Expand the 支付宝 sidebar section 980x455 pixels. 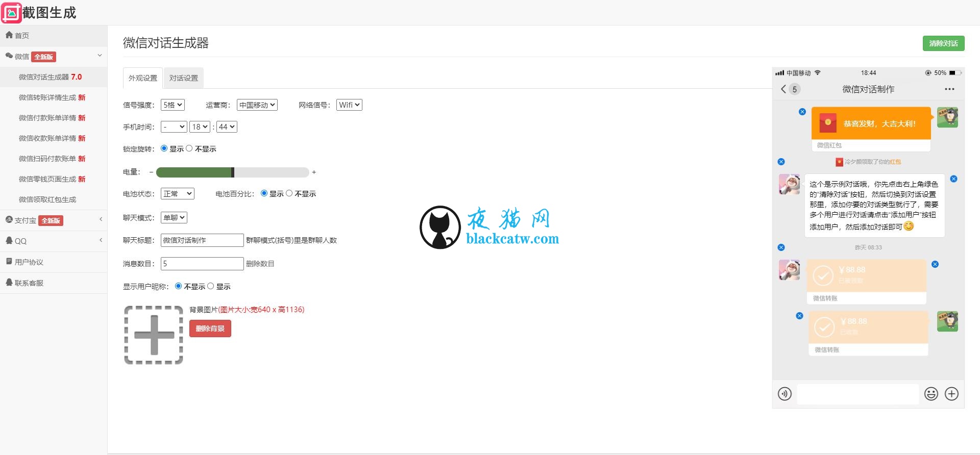(54, 220)
